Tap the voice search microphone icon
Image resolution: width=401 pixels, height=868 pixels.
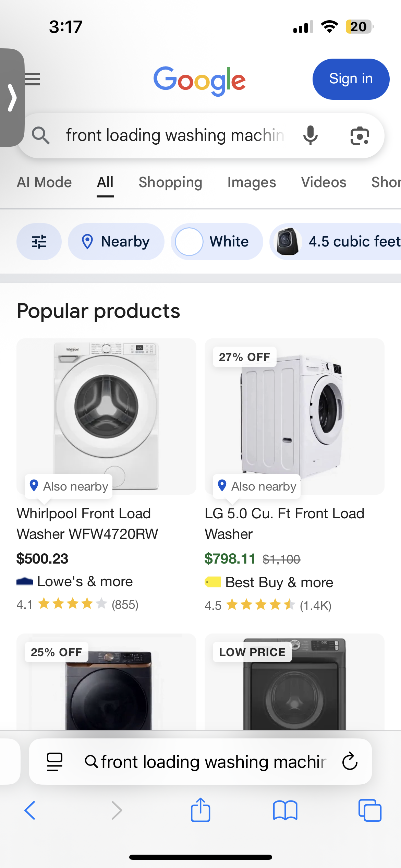[311, 135]
